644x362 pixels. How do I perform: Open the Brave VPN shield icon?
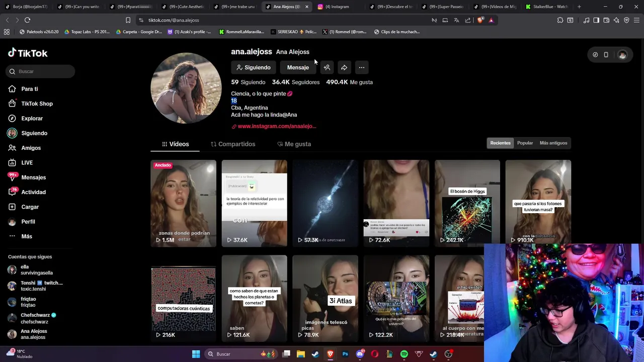tap(626, 20)
